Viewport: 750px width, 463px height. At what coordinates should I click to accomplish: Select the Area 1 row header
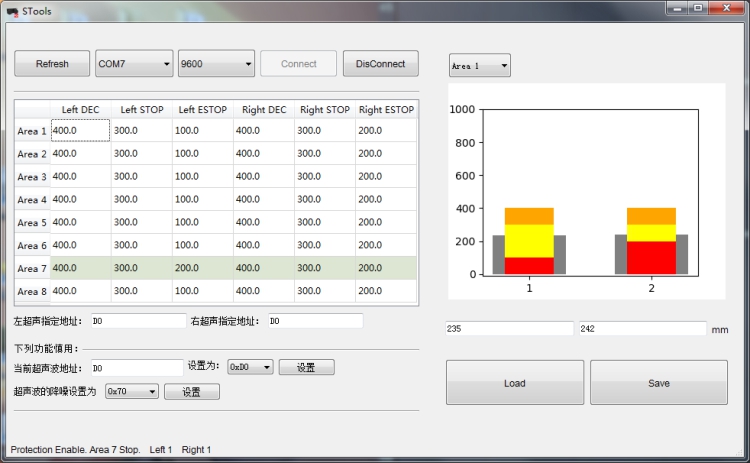[32, 131]
